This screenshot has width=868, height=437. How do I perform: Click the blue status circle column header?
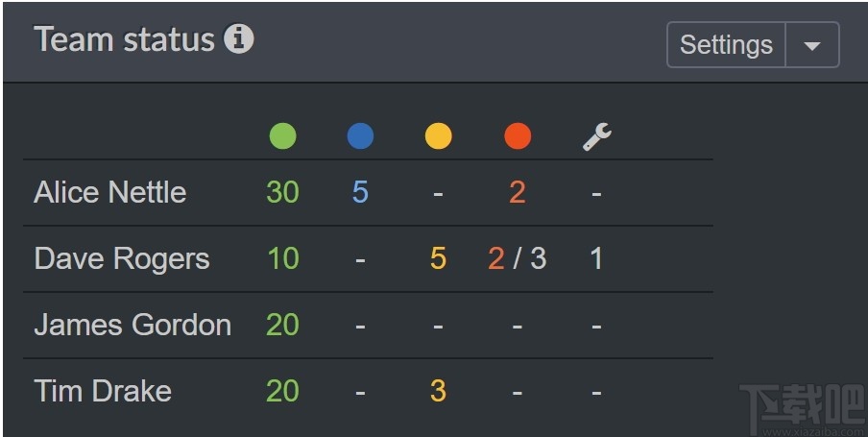point(360,136)
